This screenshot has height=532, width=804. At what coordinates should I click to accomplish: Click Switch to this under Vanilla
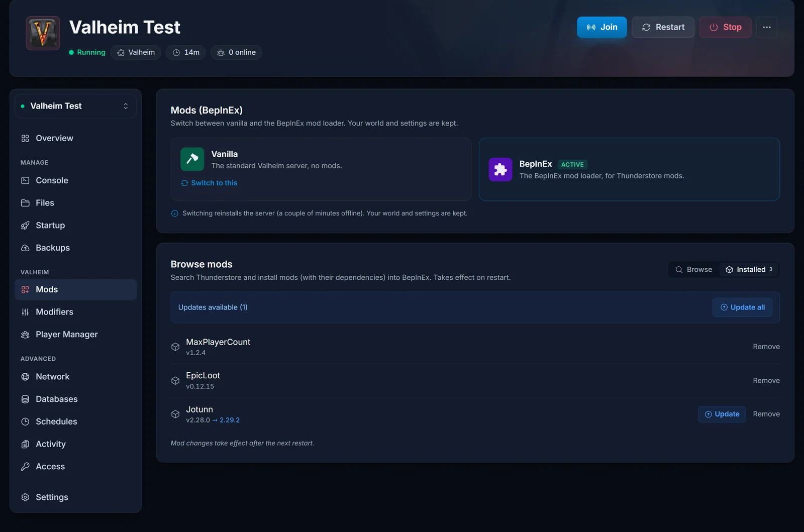209,183
